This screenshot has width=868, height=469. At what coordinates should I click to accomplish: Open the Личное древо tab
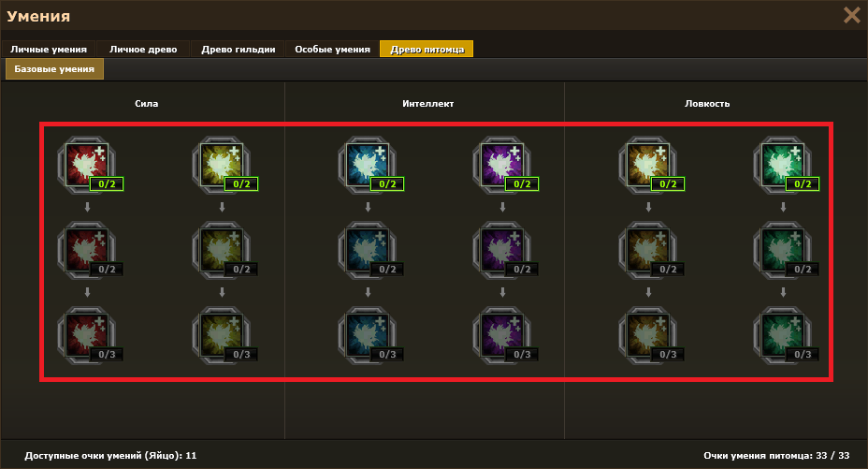coord(143,50)
